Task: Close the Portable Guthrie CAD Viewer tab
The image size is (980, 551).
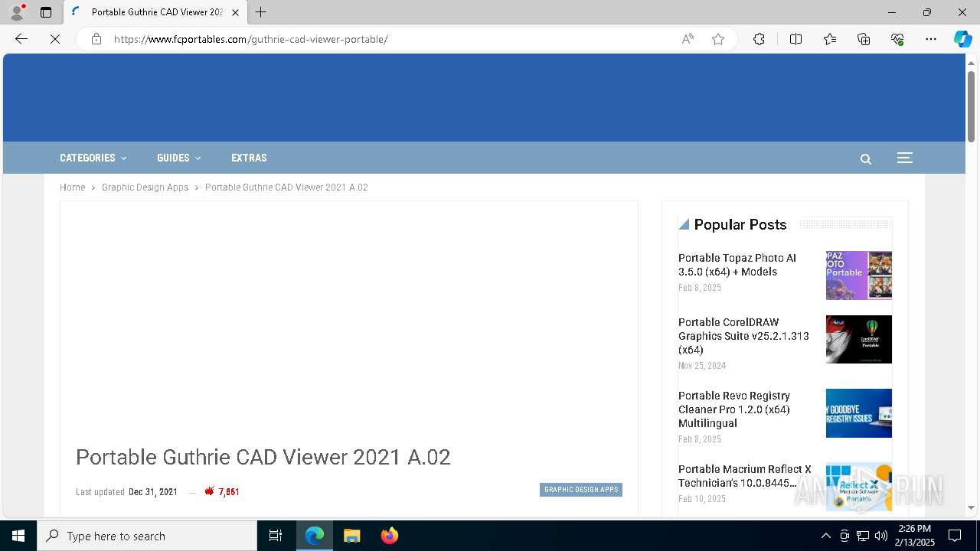Action: 235,12
